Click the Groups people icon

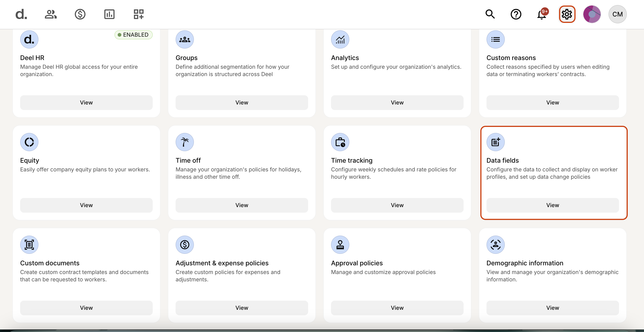[185, 39]
